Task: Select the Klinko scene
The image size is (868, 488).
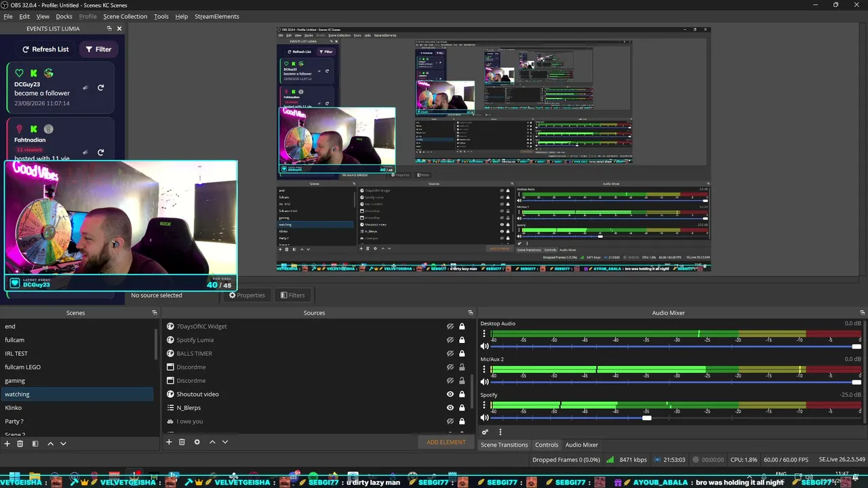Action: (77, 407)
